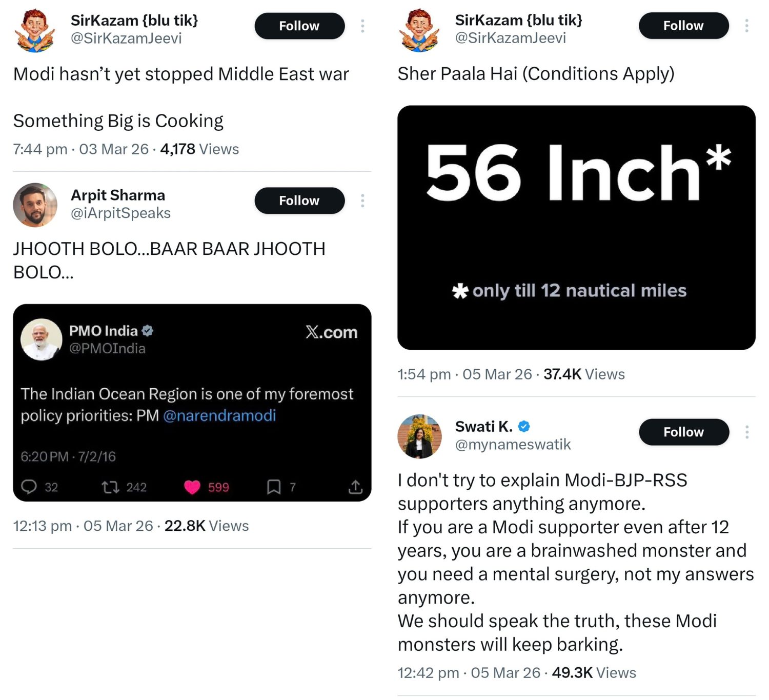Click Swati K.'s blue verified badge
This screenshot has width=769, height=700.
(524, 426)
